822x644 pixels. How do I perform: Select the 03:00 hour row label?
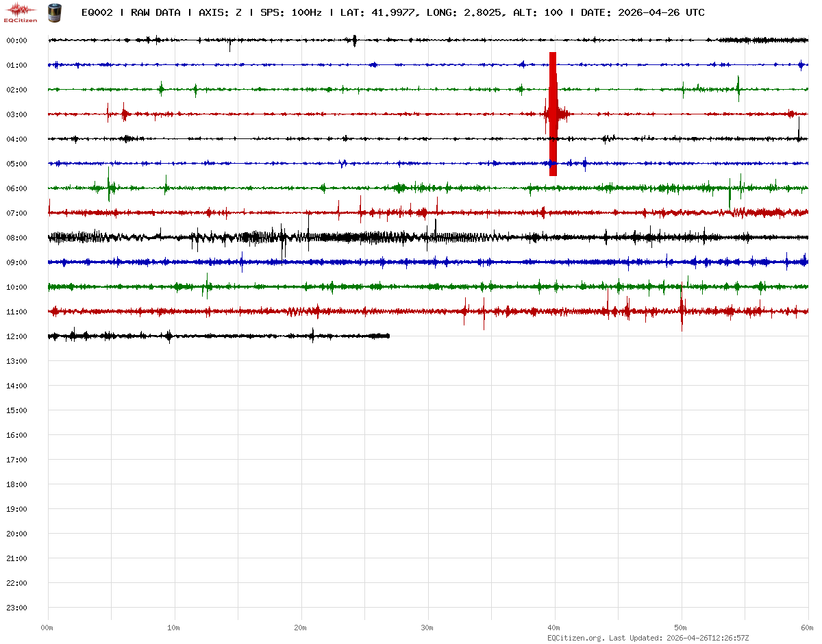16,114
